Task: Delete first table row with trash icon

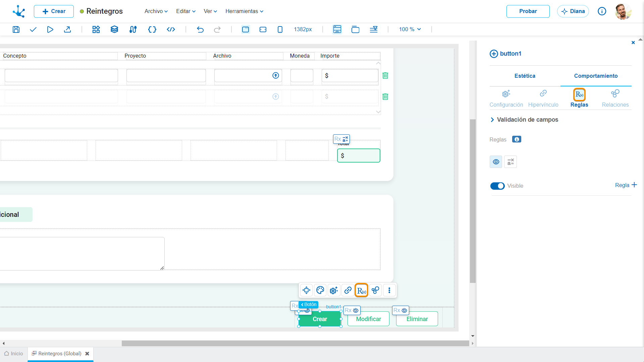Action: click(385, 76)
